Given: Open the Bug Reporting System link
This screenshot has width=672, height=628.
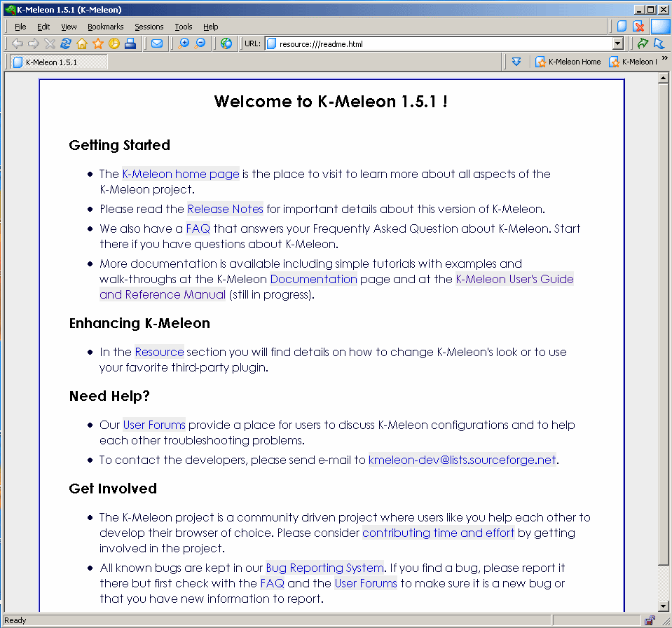Looking at the screenshot, I should pyautogui.click(x=324, y=568).
